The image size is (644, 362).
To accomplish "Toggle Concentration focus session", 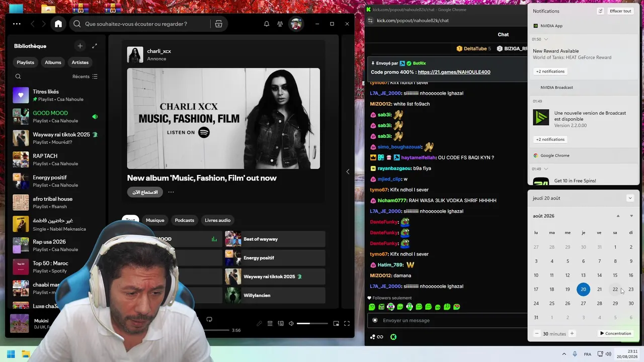I will [615, 333].
